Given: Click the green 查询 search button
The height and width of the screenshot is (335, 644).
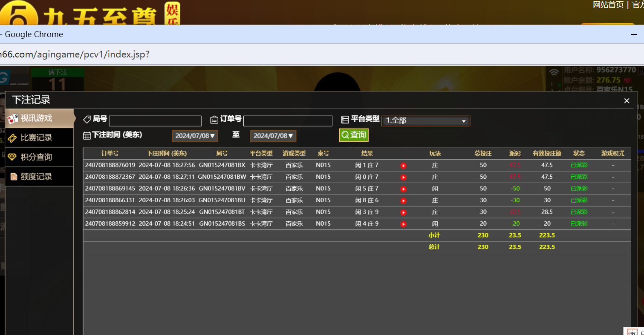Looking at the screenshot, I should pos(354,135).
